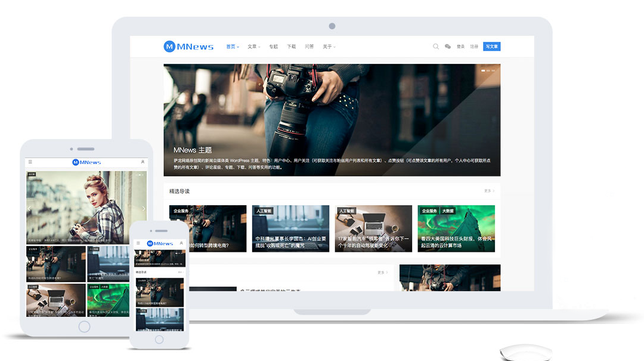Click the 登录 login link
644x361 pixels.
click(x=460, y=47)
